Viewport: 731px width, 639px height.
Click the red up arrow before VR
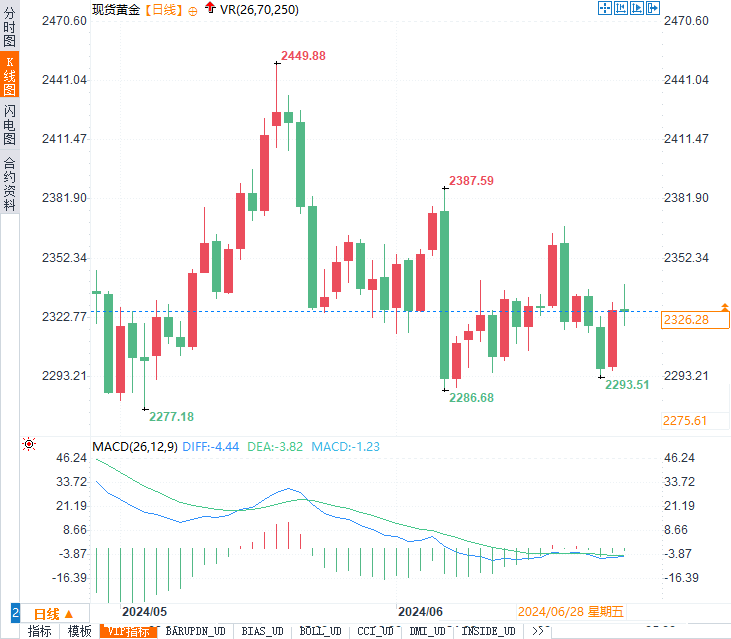click(x=208, y=7)
